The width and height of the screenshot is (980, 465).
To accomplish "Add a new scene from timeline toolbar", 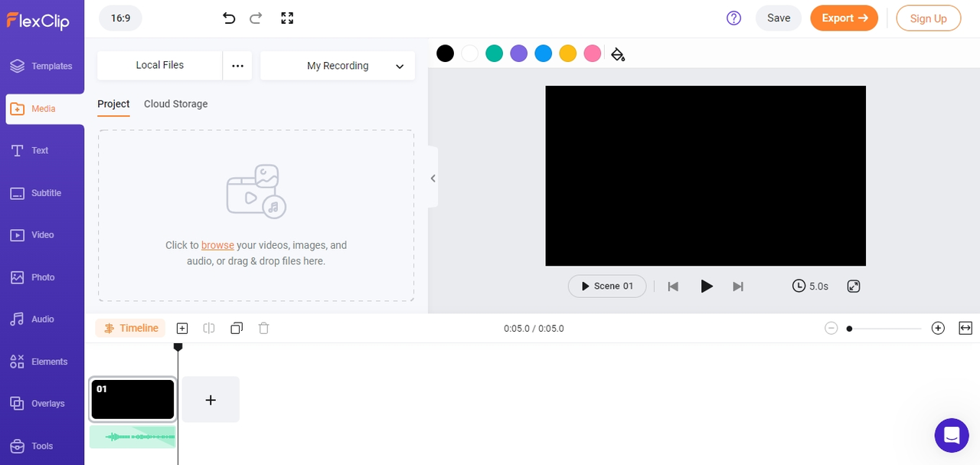I will (182, 328).
